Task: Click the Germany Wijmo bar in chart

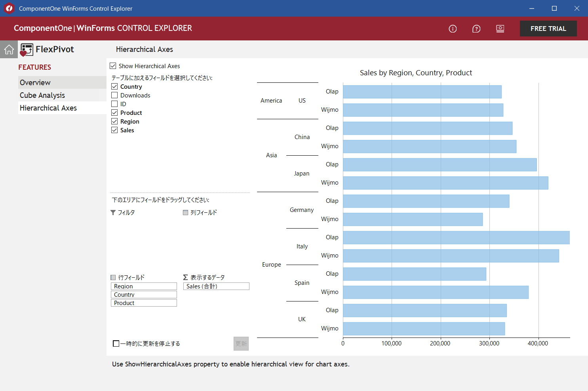Action: tap(413, 219)
